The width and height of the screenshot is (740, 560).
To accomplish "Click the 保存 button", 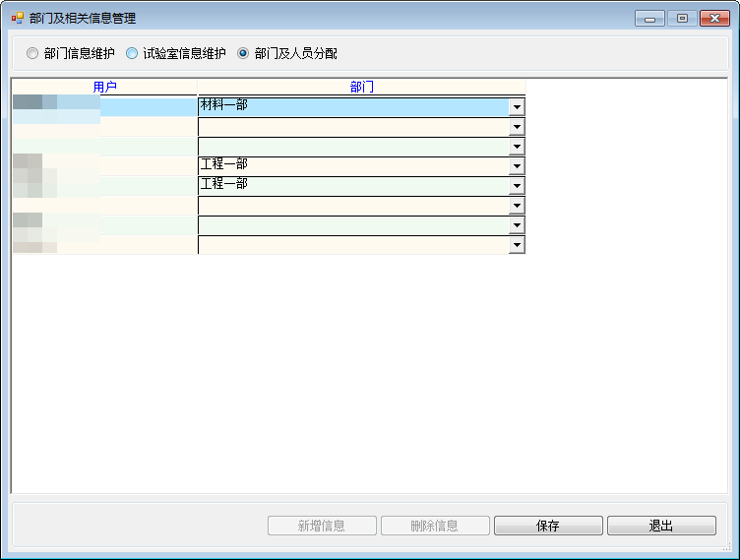I will pyautogui.click(x=548, y=526).
